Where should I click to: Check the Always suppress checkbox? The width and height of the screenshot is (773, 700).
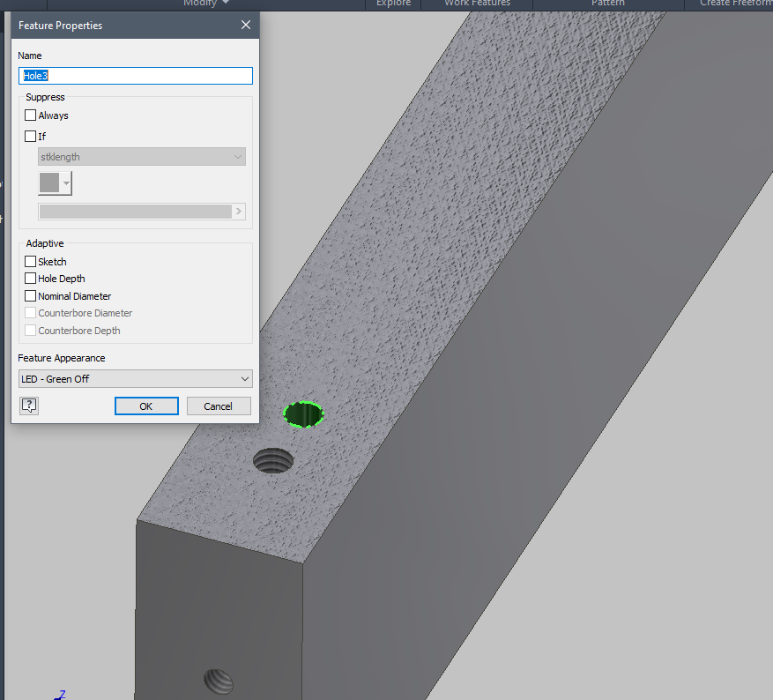(x=30, y=115)
